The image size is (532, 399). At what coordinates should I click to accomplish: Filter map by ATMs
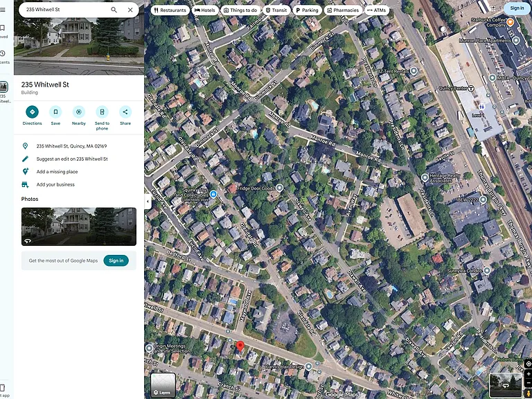pyautogui.click(x=377, y=10)
